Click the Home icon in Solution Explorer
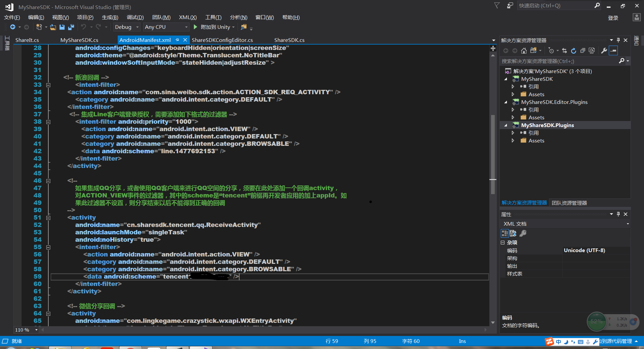This screenshot has width=644, height=349. coord(524,51)
